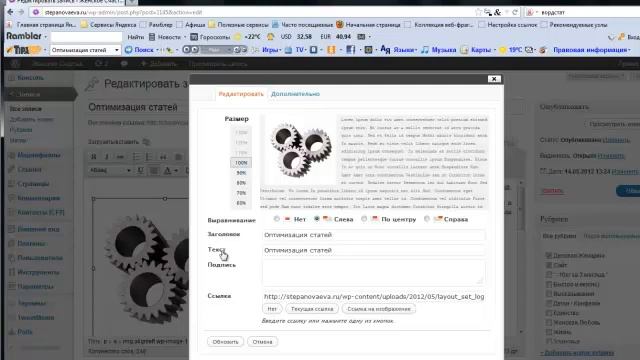Click the Текст input field
Screen dimensions: 640x360
373,250
